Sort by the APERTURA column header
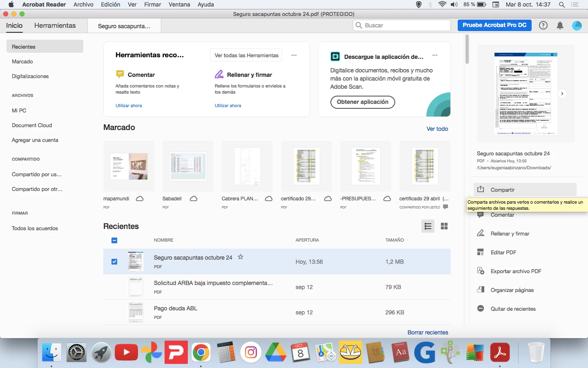Screen dimensions: 588x368 click(307, 240)
